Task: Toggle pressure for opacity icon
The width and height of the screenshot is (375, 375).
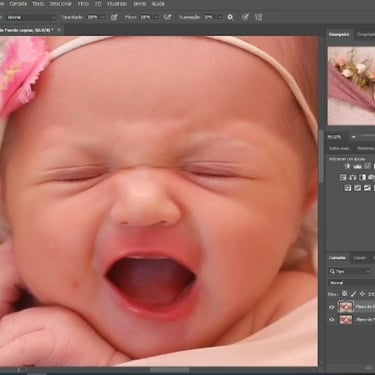Action: coord(114,17)
